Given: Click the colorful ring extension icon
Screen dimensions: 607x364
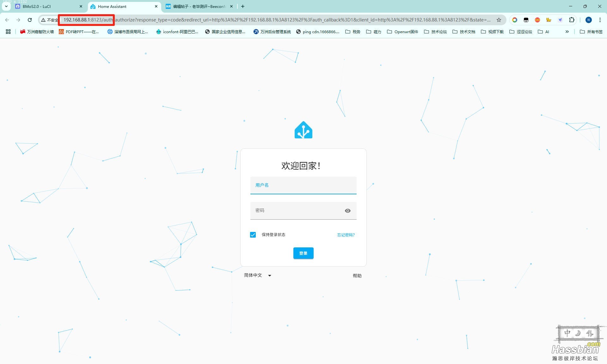Looking at the screenshot, I should (515, 20).
